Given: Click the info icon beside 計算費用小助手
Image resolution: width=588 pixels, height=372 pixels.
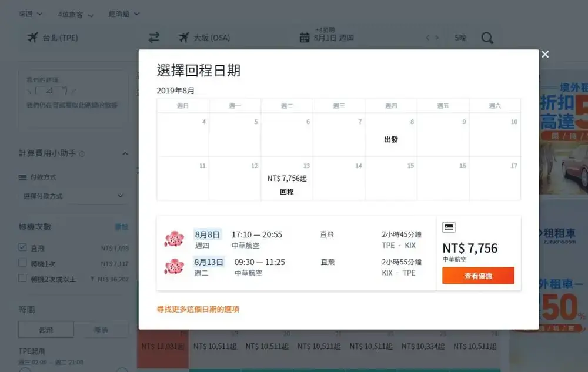Looking at the screenshot, I should click(x=82, y=153).
